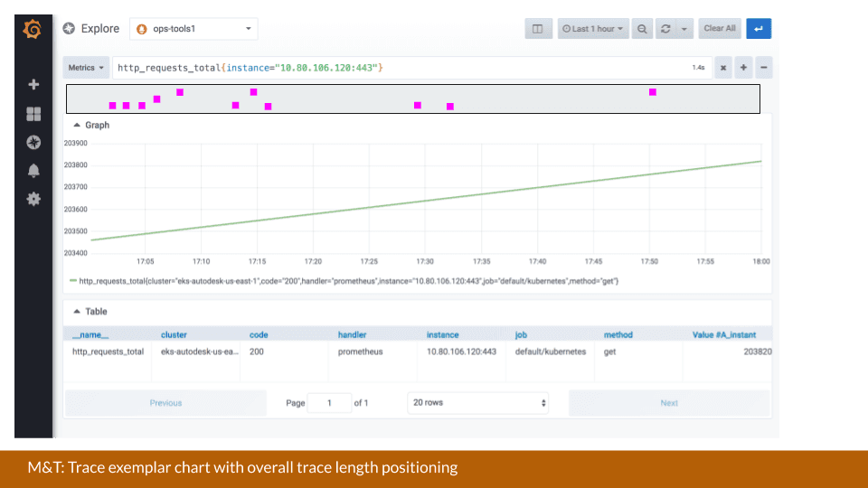
Task: Click the default/kubernetes job cell
Action: pyautogui.click(x=551, y=352)
